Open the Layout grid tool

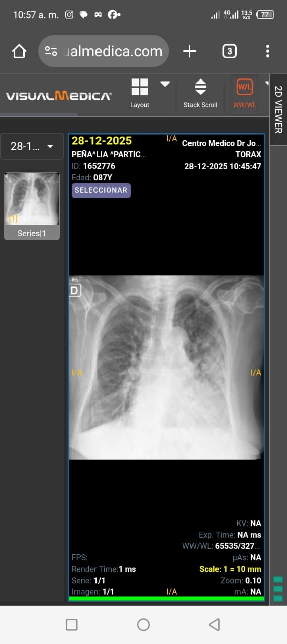[140, 93]
